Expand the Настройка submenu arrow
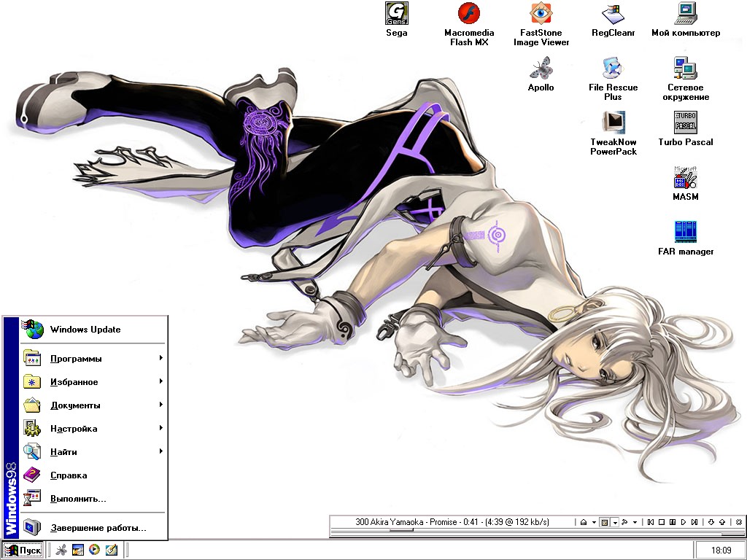 click(x=160, y=428)
